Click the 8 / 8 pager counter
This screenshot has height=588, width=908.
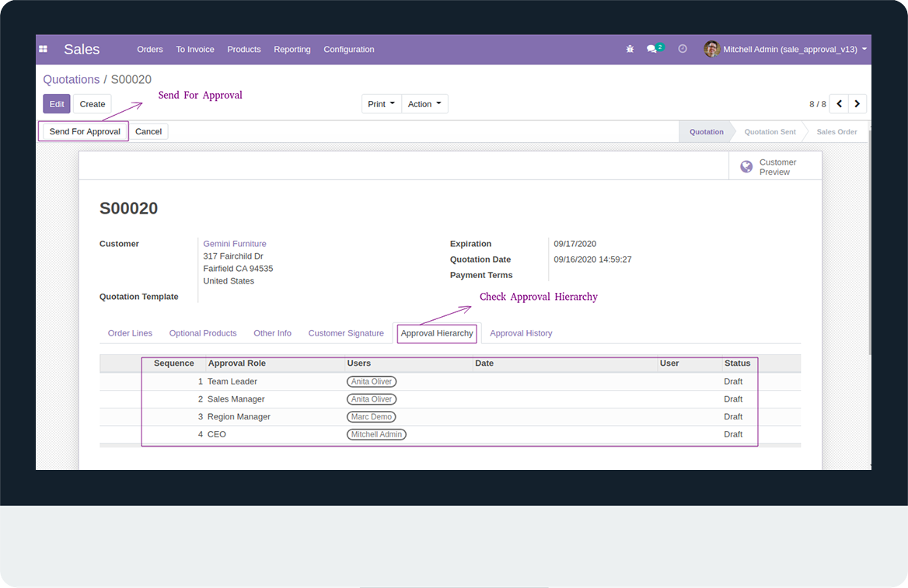coord(817,104)
